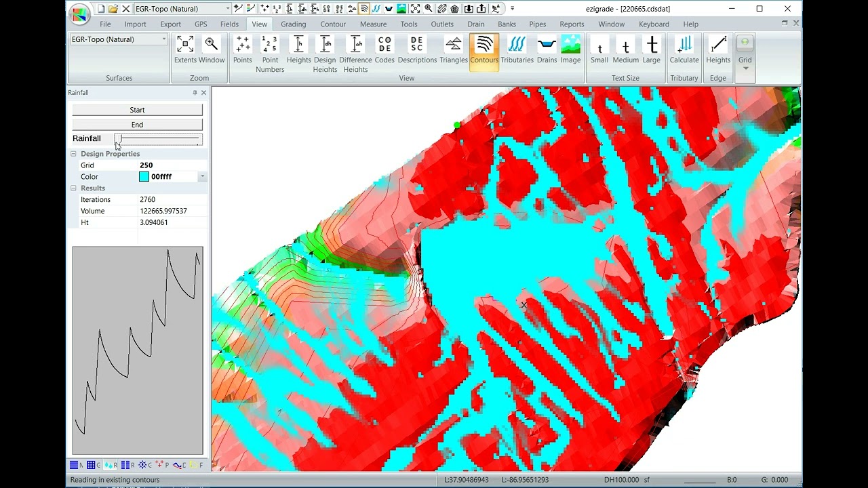
Task: Switch to the Pipes tab
Action: coord(537,24)
